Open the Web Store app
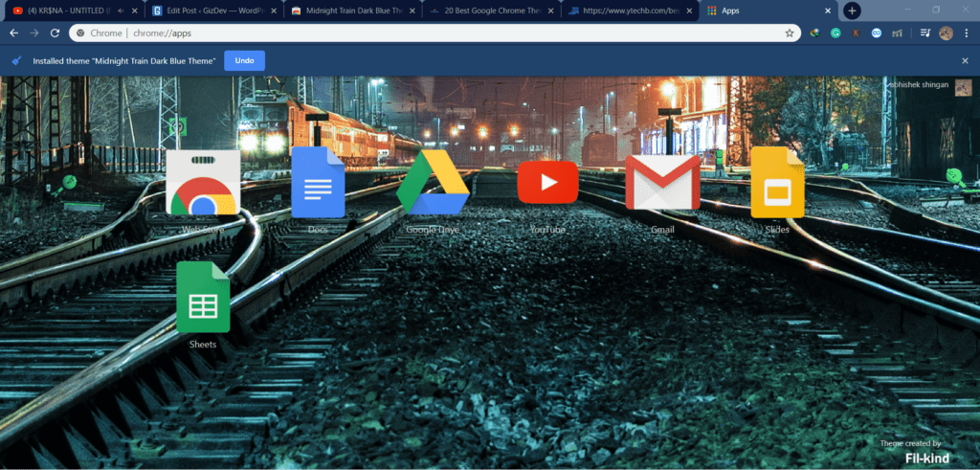This screenshot has height=470, width=980. pyautogui.click(x=203, y=183)
